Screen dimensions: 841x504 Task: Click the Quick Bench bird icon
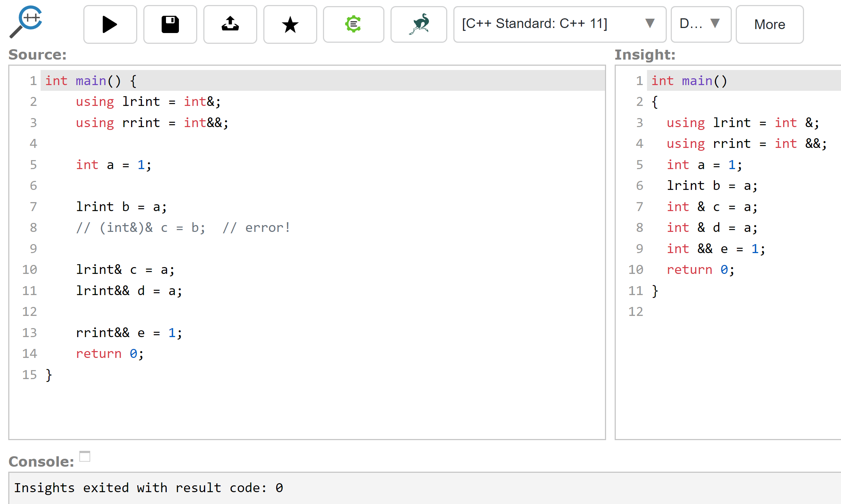pos(419,24)
